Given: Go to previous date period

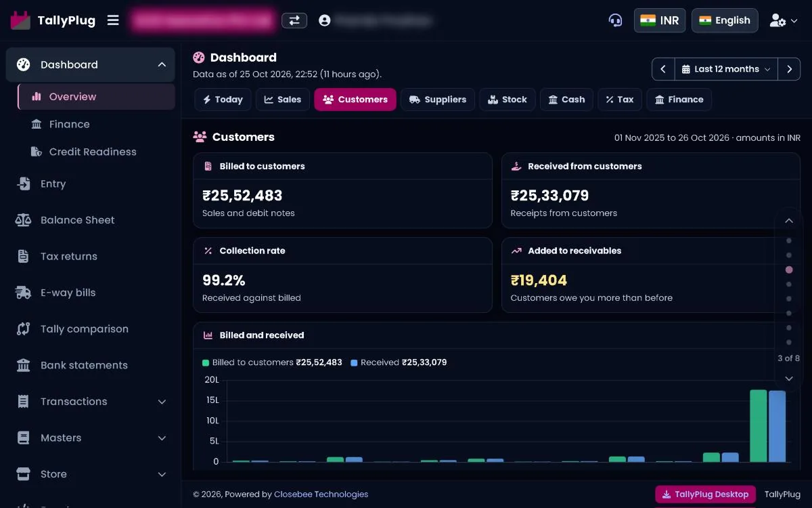Looking at the screenshot, I should 663,69.
